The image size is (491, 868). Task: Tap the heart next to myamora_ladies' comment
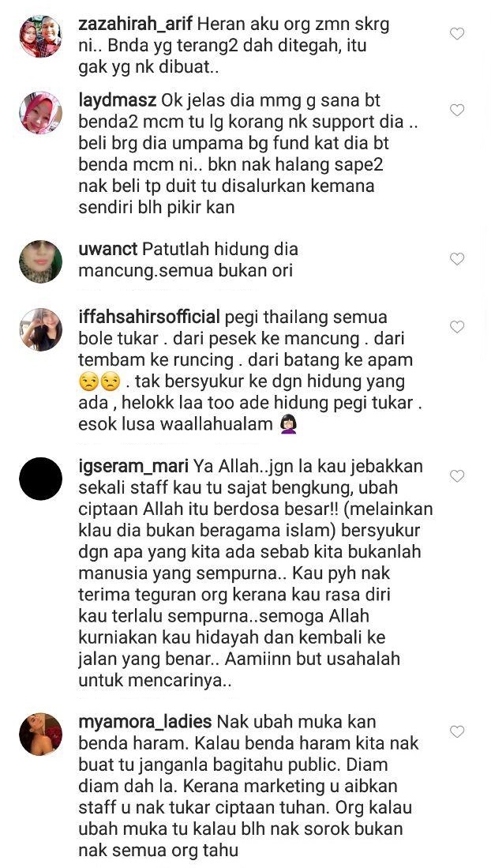pos(457,732)
